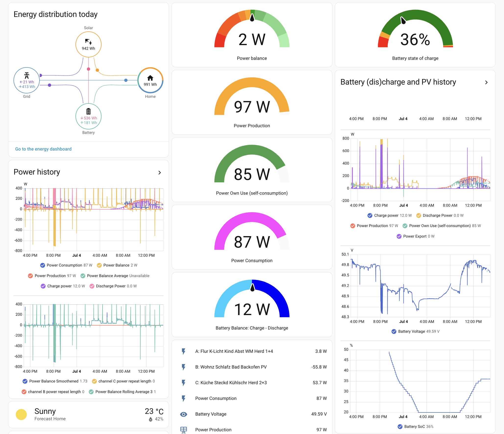
Task: Click the flash icon for A: Flur K-Licht row
Action: tap(184, 351)
